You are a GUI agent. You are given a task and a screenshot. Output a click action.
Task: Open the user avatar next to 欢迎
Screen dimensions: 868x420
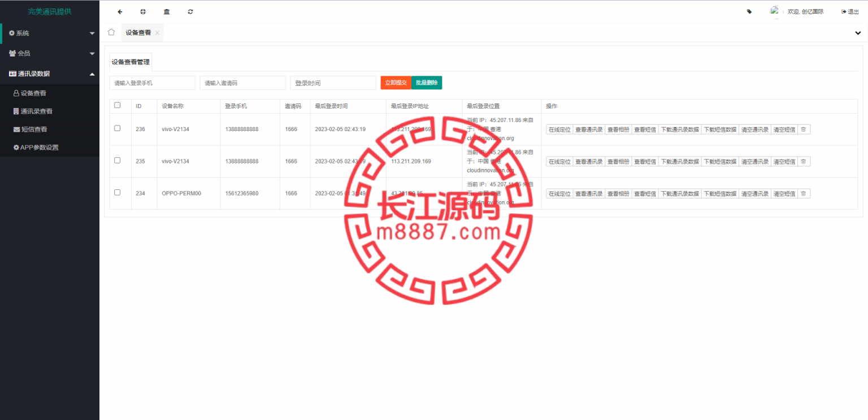pos(775,11)
